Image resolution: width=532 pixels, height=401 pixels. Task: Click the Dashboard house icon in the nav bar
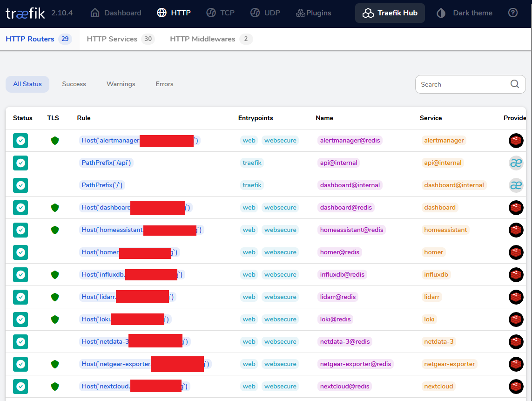click(94, 13)
